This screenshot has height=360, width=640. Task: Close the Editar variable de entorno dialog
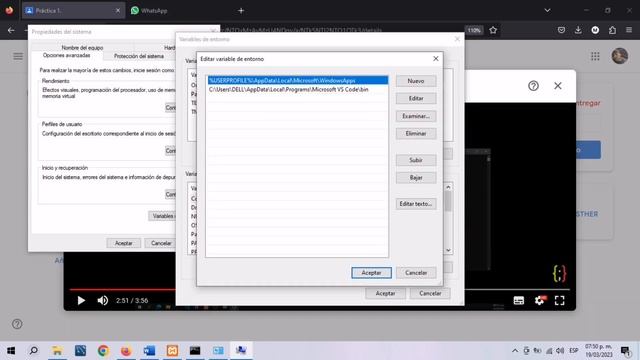(x=436, y=59)
